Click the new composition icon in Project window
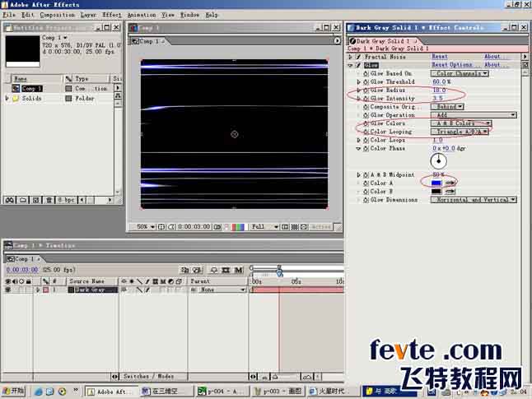This screenshot has height=399, width=532. (35, 200)
